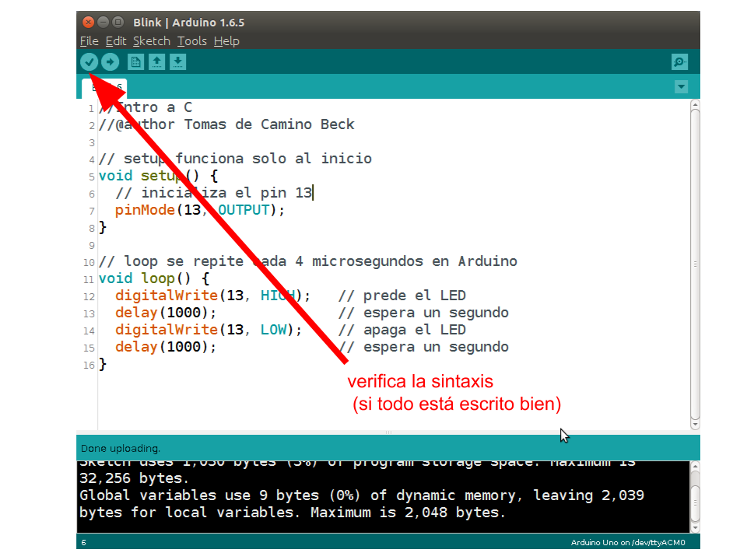Click 'bytes for local variables' console line
This screenshot has height=560, width=747.
(190, 513)
